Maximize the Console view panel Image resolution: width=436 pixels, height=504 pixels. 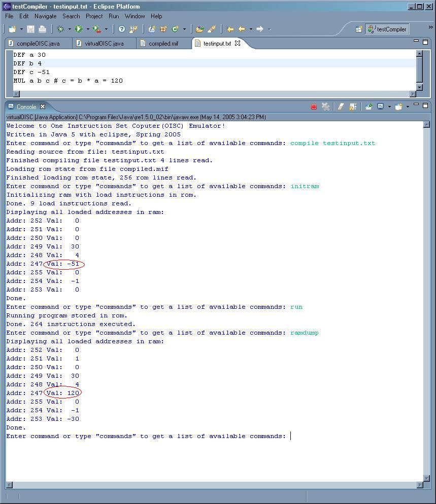coord(425,105)
